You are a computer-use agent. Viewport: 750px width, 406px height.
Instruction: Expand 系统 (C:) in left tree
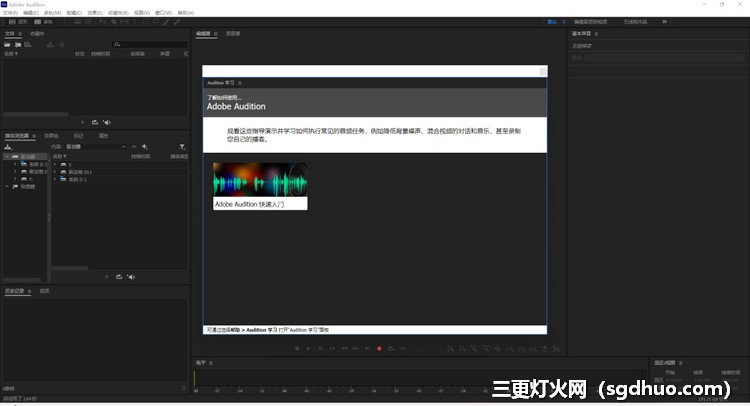tap(15, 164)
